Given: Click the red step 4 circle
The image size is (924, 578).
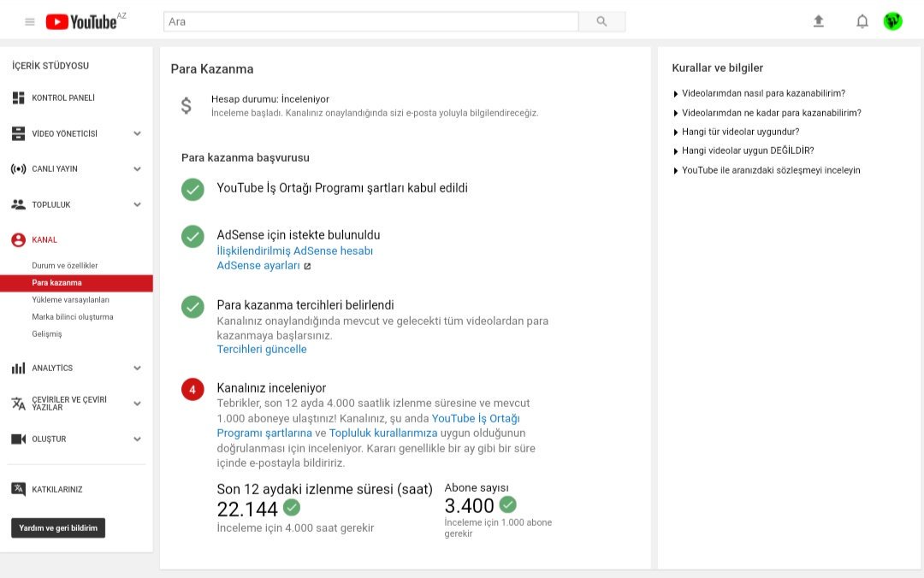Looking at the screenshot, I should click(192, 389).
